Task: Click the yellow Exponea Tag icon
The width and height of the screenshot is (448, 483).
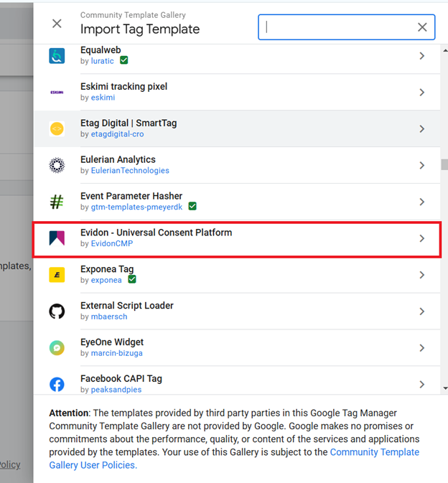Action: [x=57, y=275]
